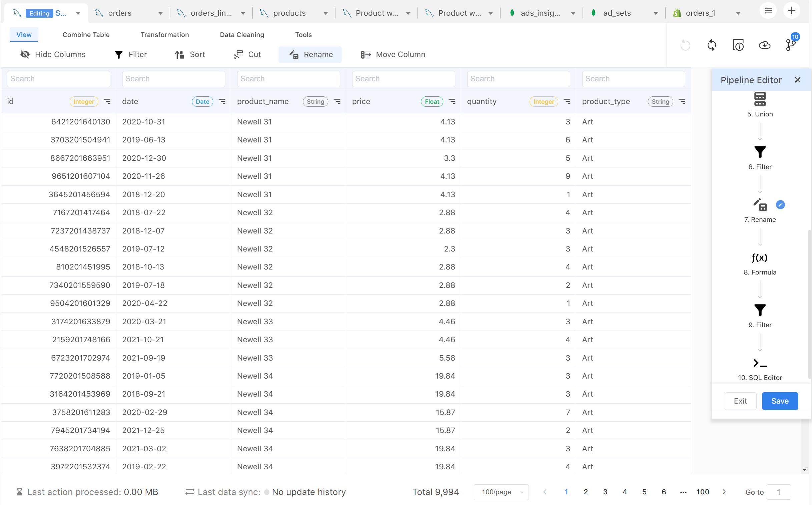
Task: Open the filter options for the price column
Action: (x=452, y=101)
